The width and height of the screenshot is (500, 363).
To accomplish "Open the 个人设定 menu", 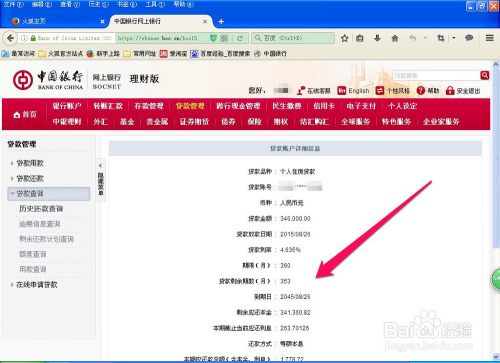I will (402, 106).
